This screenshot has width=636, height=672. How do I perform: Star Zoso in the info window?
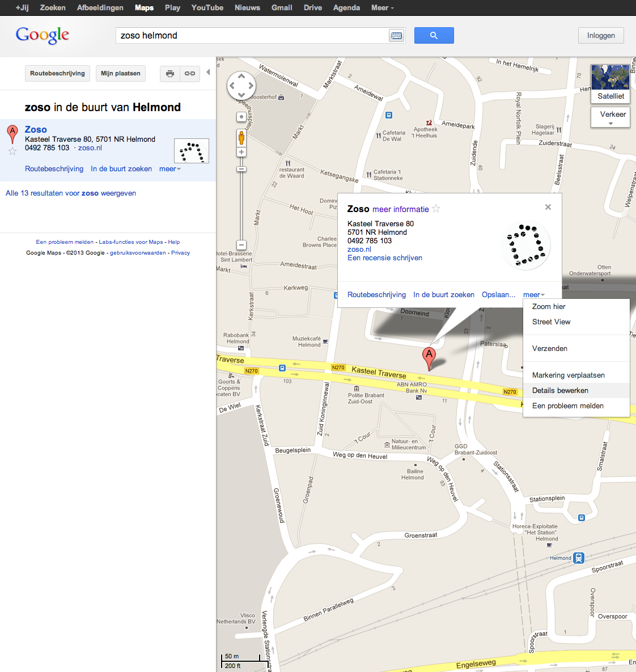[x=435, y=208]
